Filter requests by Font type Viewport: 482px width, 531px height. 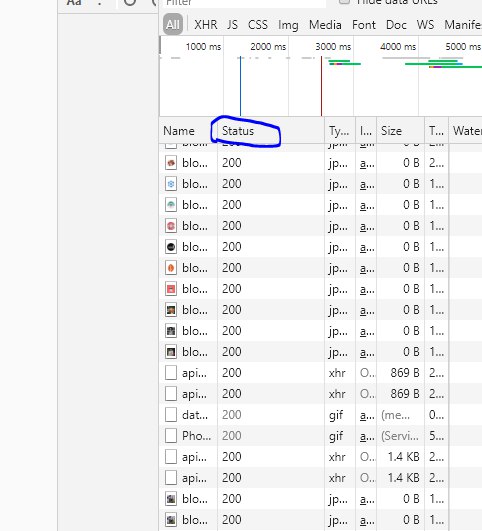(x=364, y=25)
